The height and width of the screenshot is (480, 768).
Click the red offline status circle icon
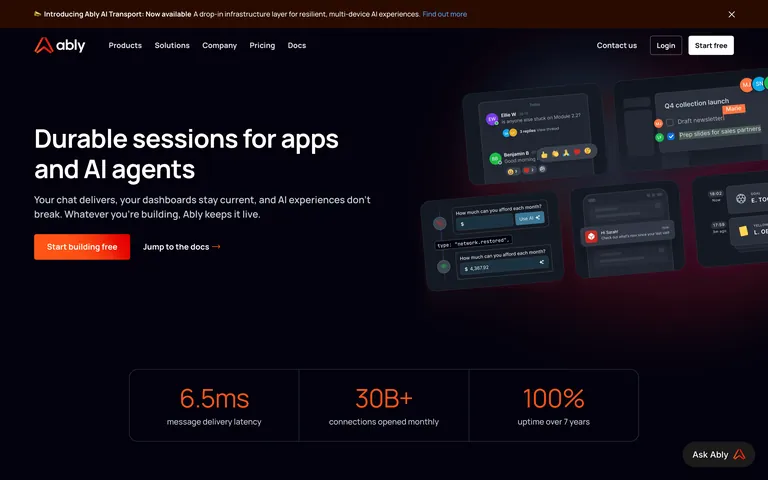(x=439, y=223)
